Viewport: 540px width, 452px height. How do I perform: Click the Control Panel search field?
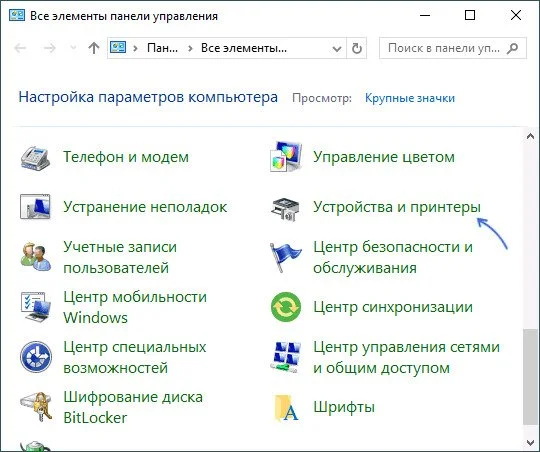pos(453,48)
